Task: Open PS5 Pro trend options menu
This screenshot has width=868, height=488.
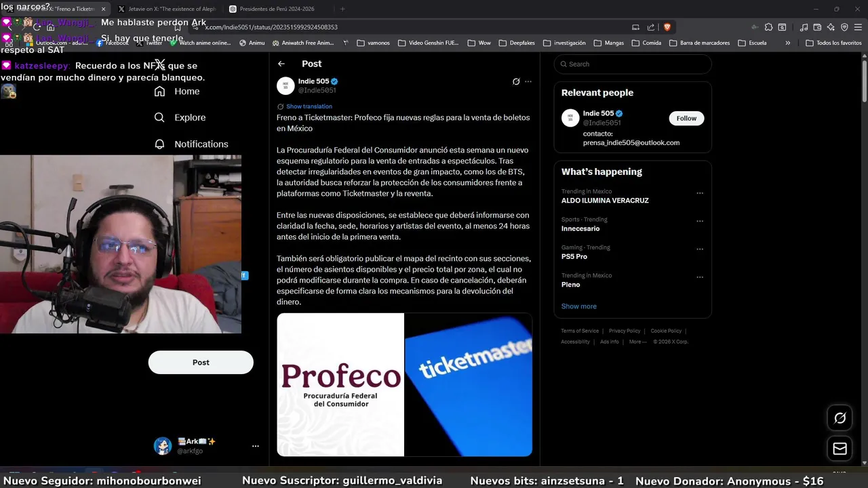Action: (700, 249)
